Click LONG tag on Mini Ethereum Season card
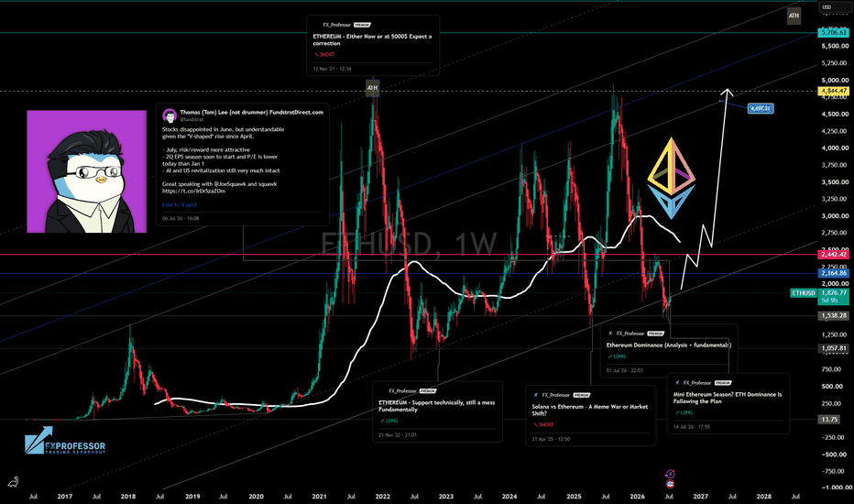This screenshot has height=504, width=854. point(684,412)
